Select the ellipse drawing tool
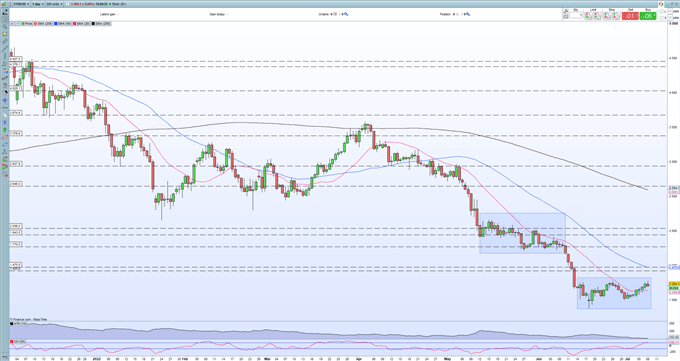Image resolution: width=680 pixels, height=361 pixels. pyautogui.click(x=5, y=137)
